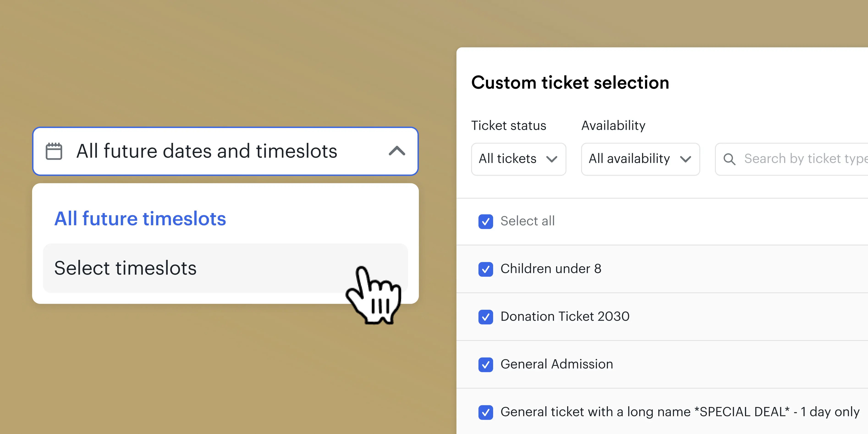Click the General Admission ticket label

(x=557, y=364)
